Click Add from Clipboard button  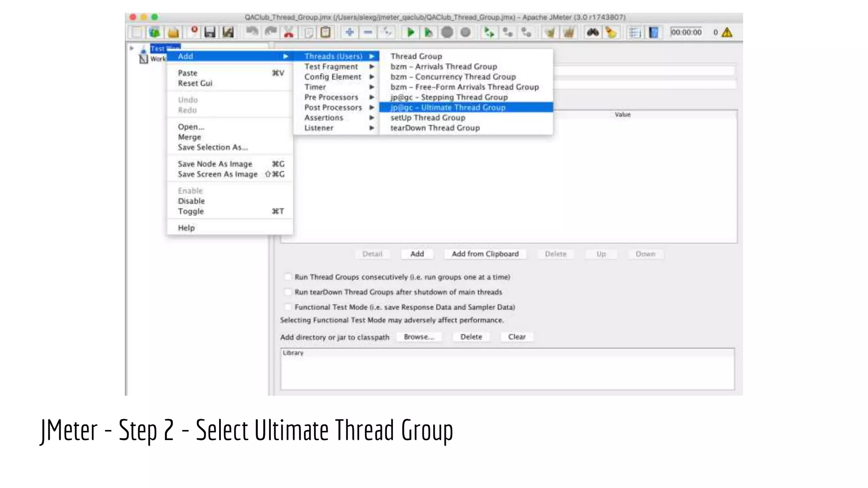485,254
